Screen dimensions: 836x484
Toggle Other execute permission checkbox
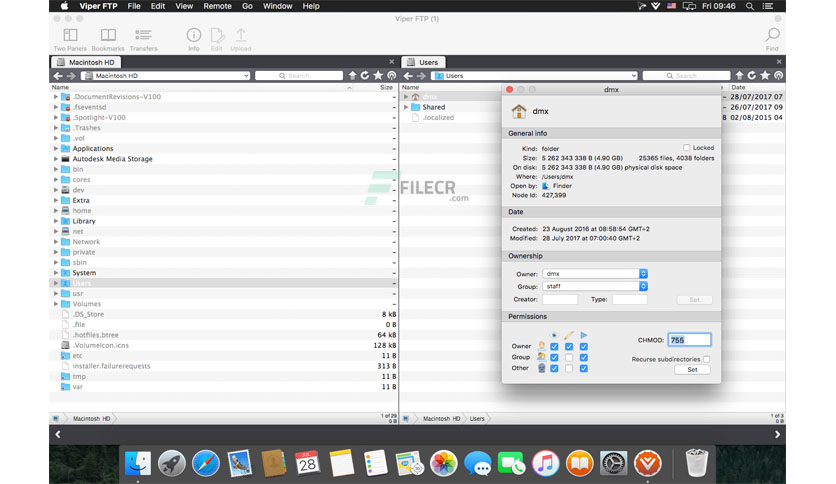pos(584,368)
